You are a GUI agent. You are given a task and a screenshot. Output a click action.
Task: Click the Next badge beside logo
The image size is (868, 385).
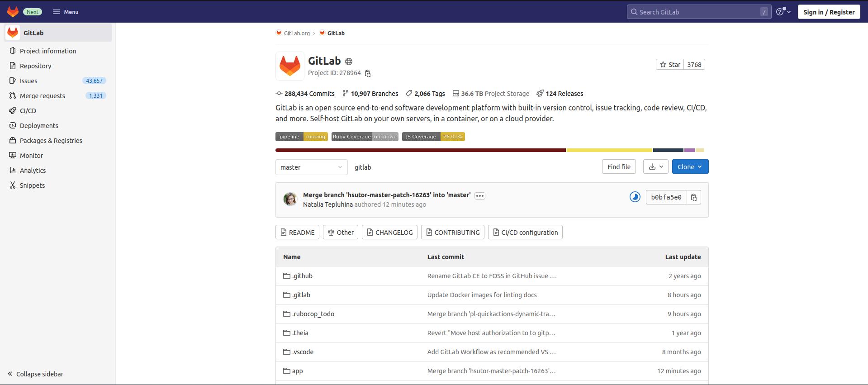click(x=33, y=12)
